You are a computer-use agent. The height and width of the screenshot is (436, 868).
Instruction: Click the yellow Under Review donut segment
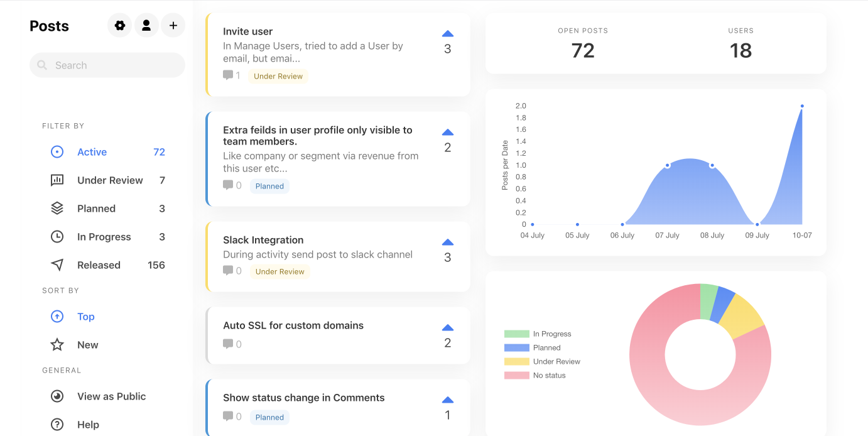pos(740,316)
